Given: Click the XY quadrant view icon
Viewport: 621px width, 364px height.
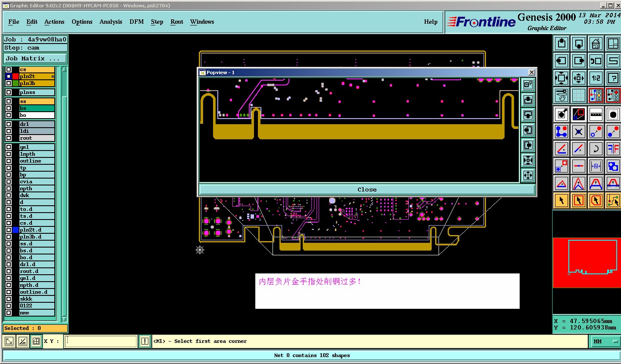Looking at the screenshot, I should pyautogui.click(x=613, y=44).
